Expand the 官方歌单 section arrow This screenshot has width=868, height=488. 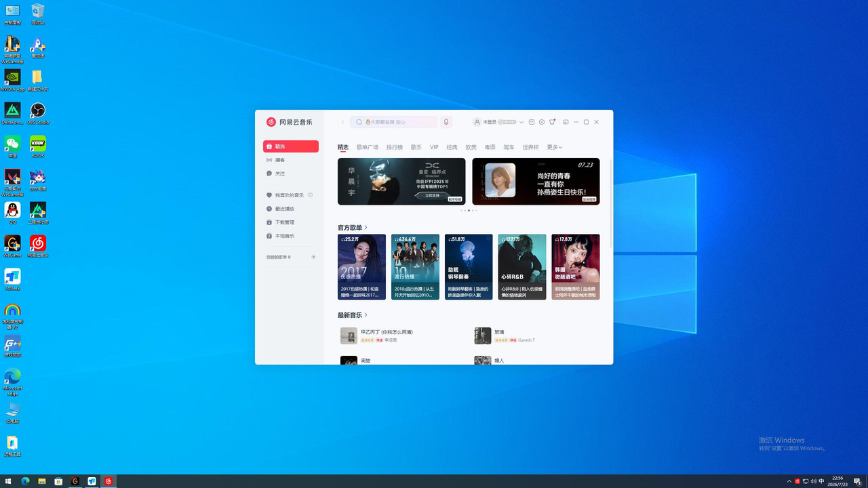tap(366, 228)
